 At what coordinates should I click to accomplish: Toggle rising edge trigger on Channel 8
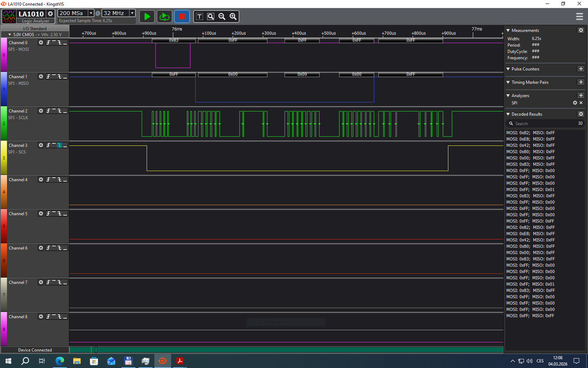tap(48, 316)
